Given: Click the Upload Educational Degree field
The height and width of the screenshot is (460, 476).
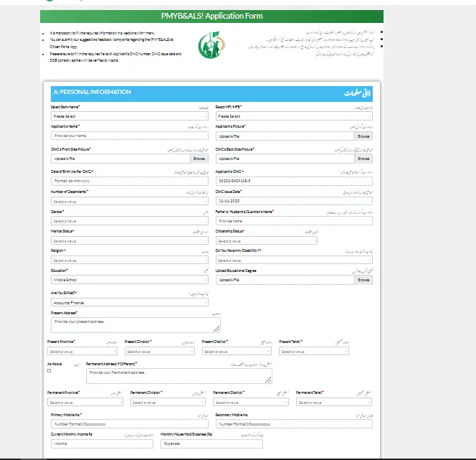Looking at the screenshot, I should click(x=285, y=280).
